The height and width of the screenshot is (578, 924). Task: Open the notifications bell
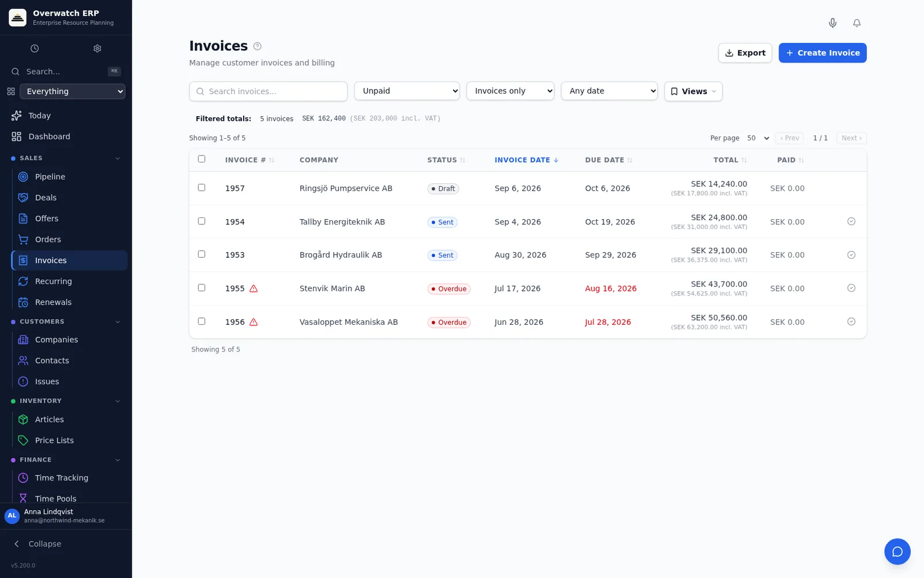tap(856, 23)
